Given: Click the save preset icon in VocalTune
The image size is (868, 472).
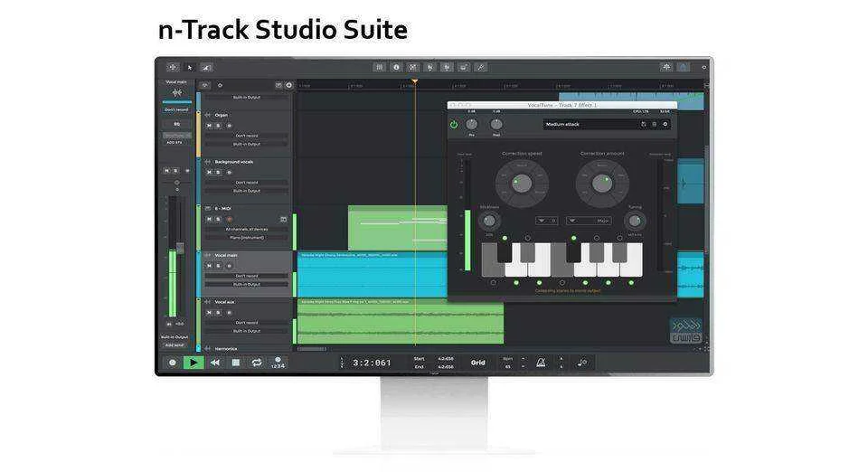Looking at the screenshot, I should (655, 125).
